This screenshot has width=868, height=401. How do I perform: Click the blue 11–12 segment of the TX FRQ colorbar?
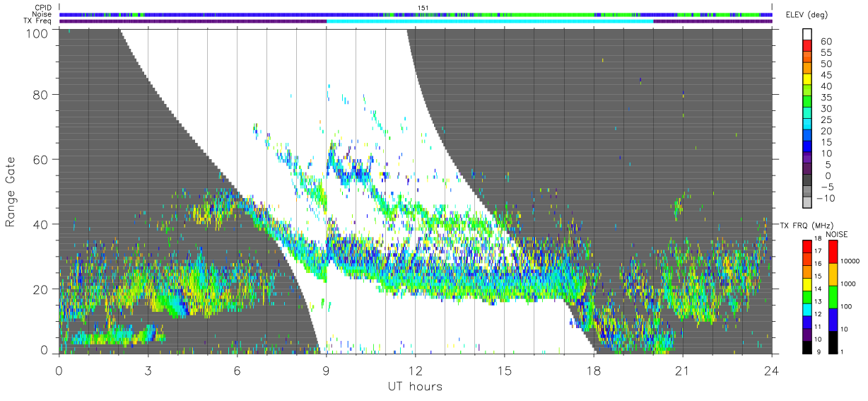pyautogui.click(x=807, y=321)
